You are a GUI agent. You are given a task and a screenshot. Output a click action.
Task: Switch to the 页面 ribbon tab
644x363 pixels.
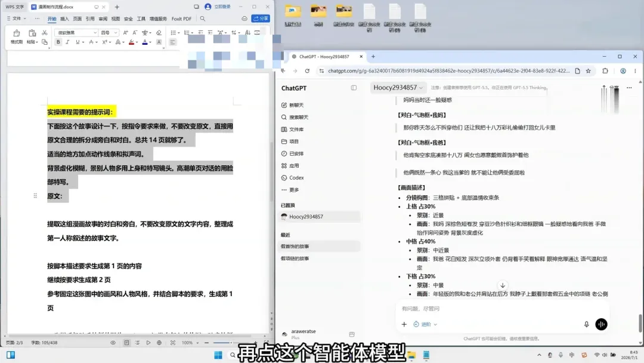click(x=77, y=19)
